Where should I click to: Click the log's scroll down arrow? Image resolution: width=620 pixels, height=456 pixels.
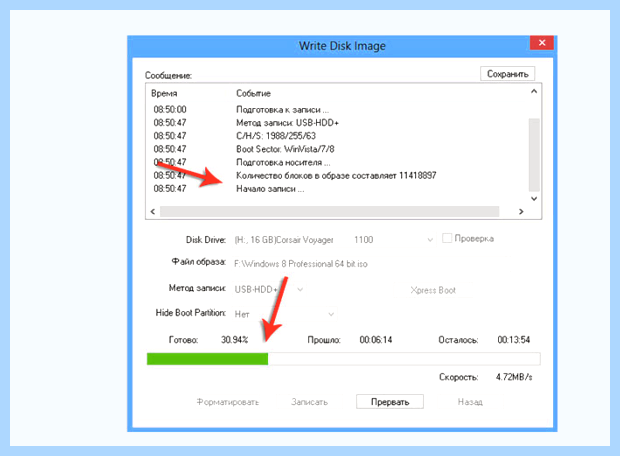pyautogui.click(x=534, y=199)
